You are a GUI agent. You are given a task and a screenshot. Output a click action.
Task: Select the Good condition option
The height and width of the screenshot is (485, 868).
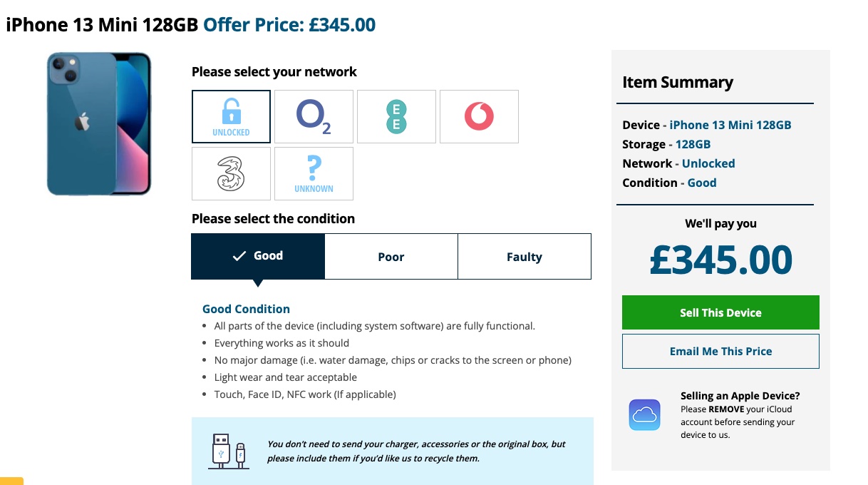click(x=258, y=256)
